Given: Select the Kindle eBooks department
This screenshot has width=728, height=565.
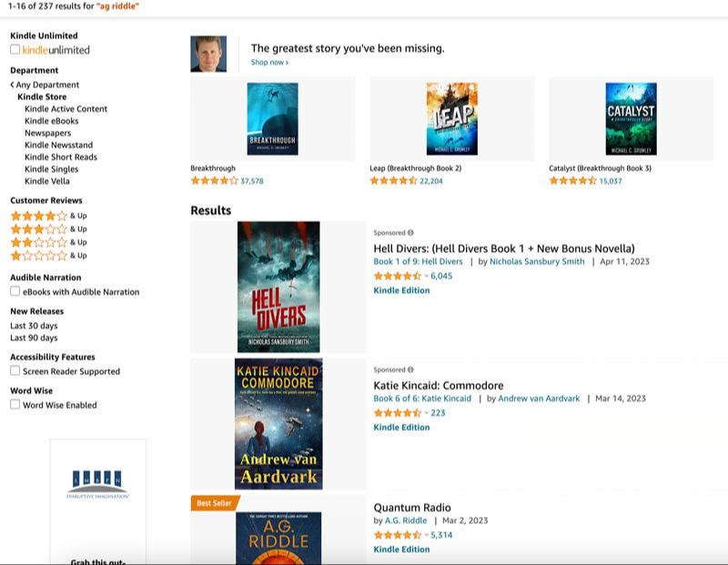Looking at the screenshot, I should point(51,121).
